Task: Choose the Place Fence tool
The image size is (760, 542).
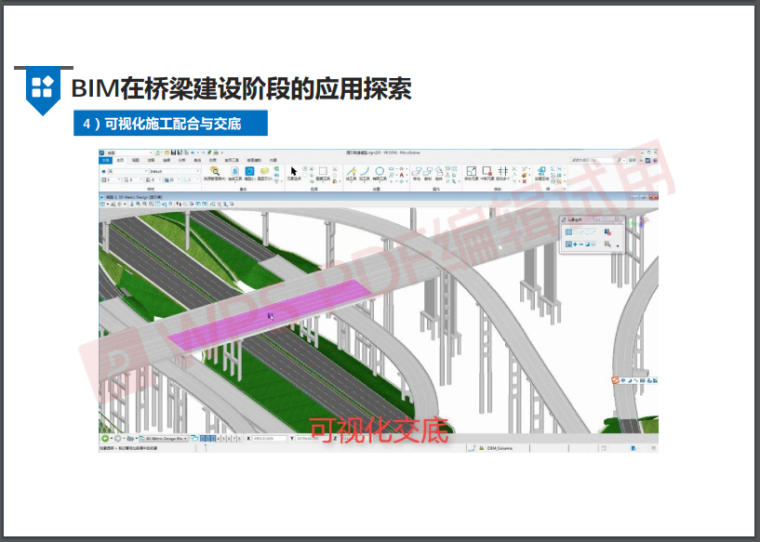Action: (x=322, y=172)
